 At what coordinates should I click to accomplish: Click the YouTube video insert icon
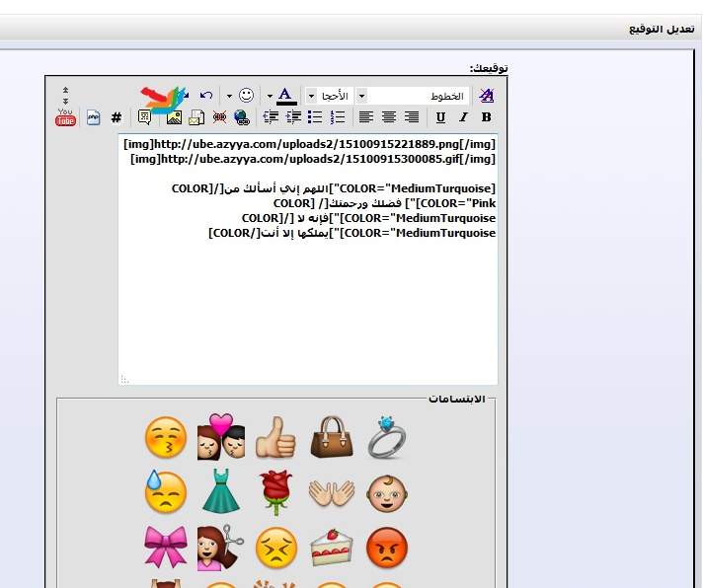pyautogui.click(x=65, y=117)
